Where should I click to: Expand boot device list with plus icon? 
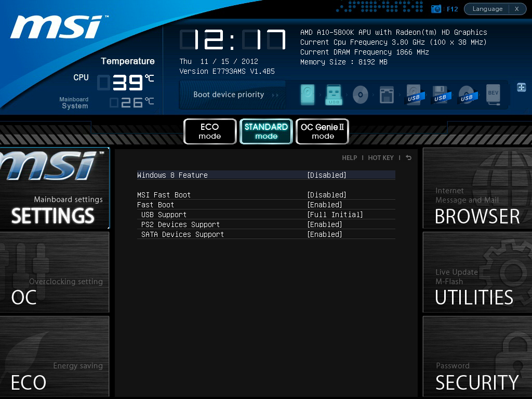[x=522, y=87]
